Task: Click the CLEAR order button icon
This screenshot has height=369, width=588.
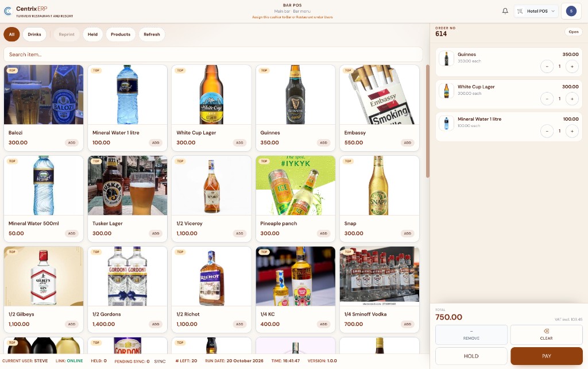Action: pyautogui.click(x=547, y=331)
